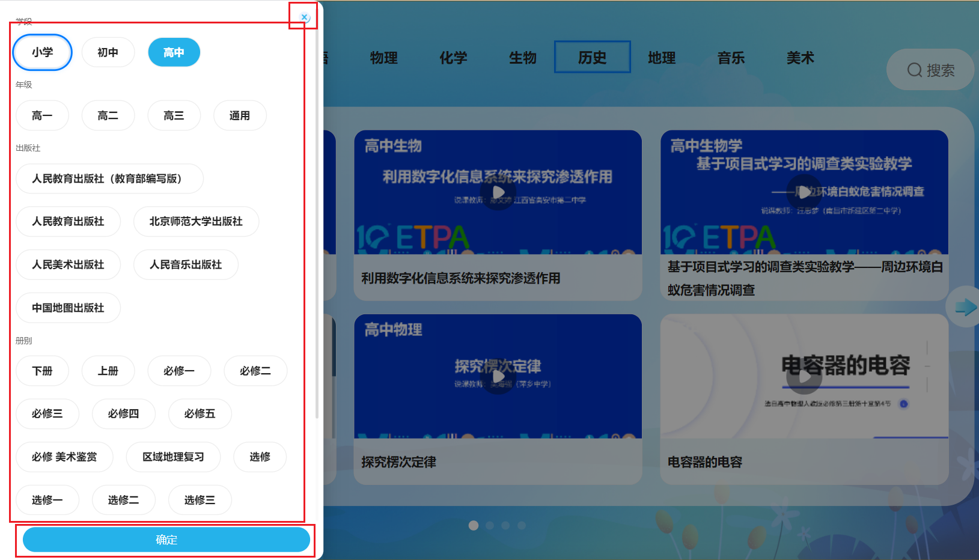979x560 pixels.
Task: Pick the 必修一 volume
Action: [179, 371]
